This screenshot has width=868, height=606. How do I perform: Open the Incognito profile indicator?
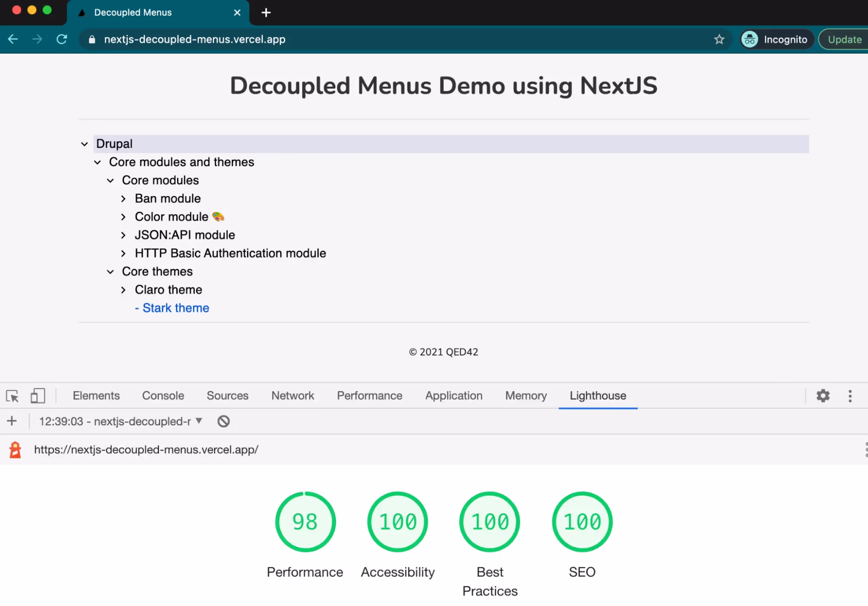pyautogui.click(x=776, y=40)
